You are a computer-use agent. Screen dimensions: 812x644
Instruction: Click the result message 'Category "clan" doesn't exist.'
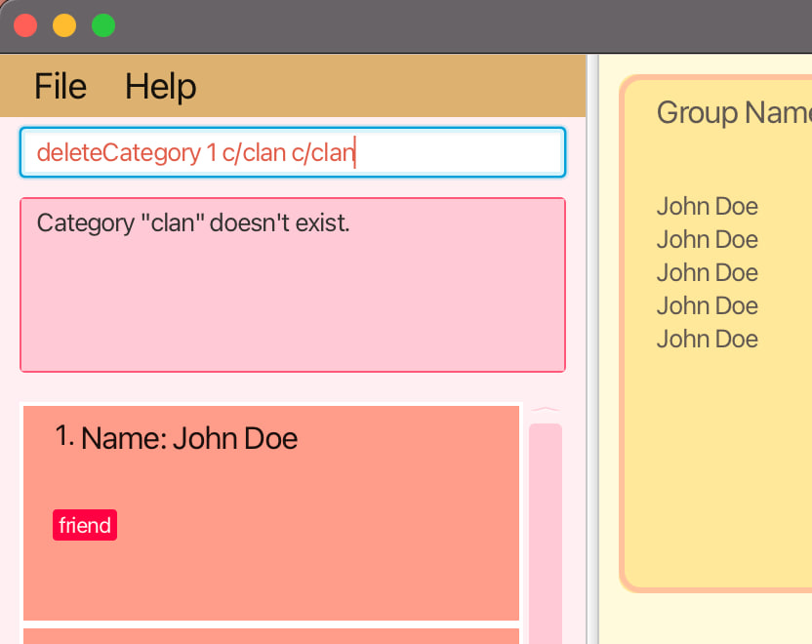(x=193, y=223)
